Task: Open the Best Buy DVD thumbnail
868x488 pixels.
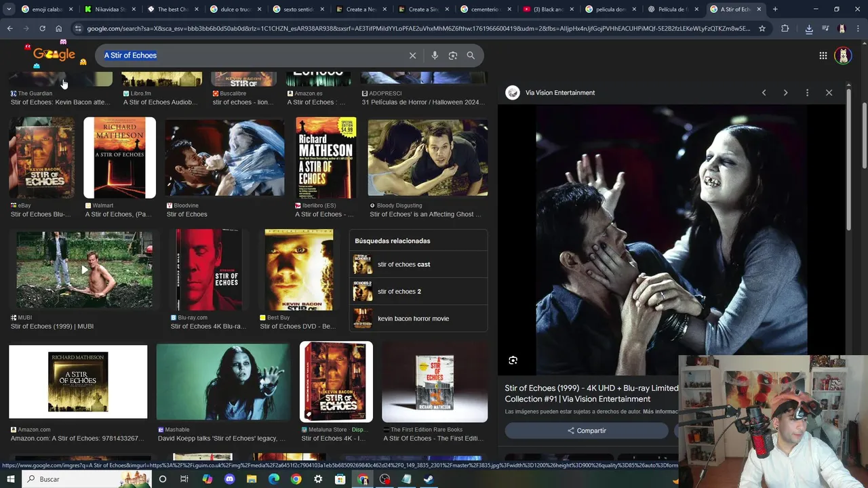Action: click(x=299, y=270)
